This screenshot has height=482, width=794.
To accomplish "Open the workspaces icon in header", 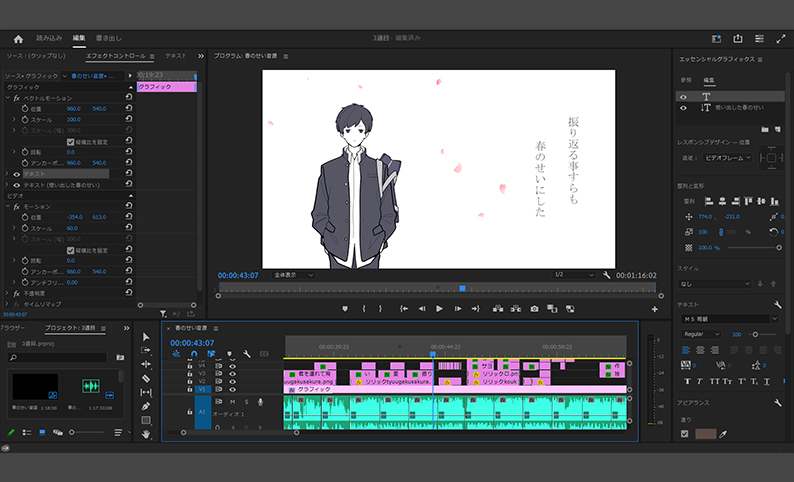I will pos(759,38).
